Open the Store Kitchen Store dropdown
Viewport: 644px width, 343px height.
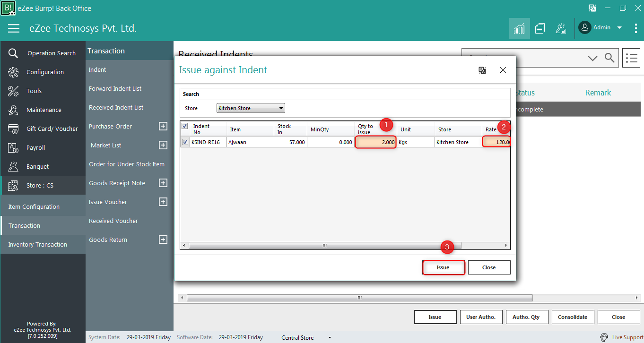click(x=251, y=108)
